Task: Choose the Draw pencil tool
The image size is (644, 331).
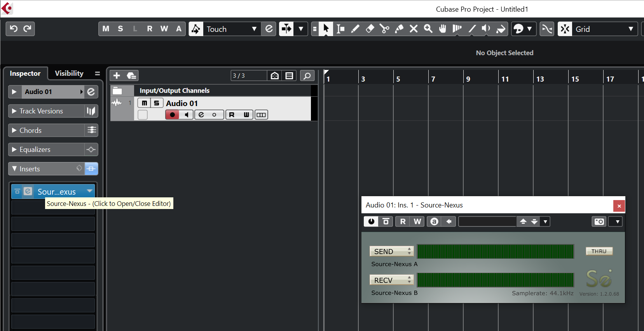Action: coord(355,29)
